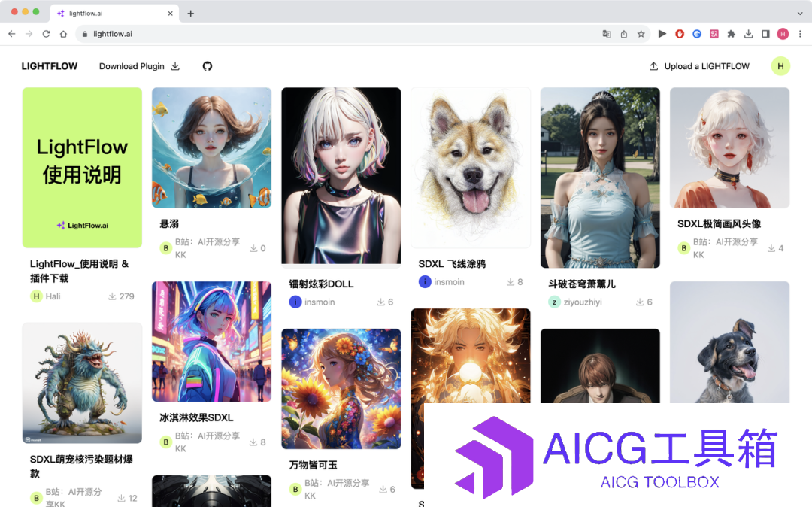Reload the lightflow.ai page

46,34
